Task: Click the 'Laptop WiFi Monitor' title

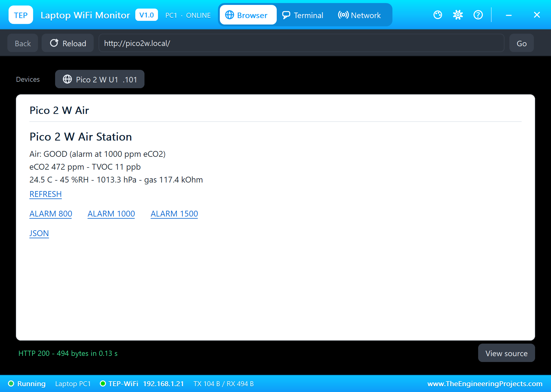Action: point(85,15)
